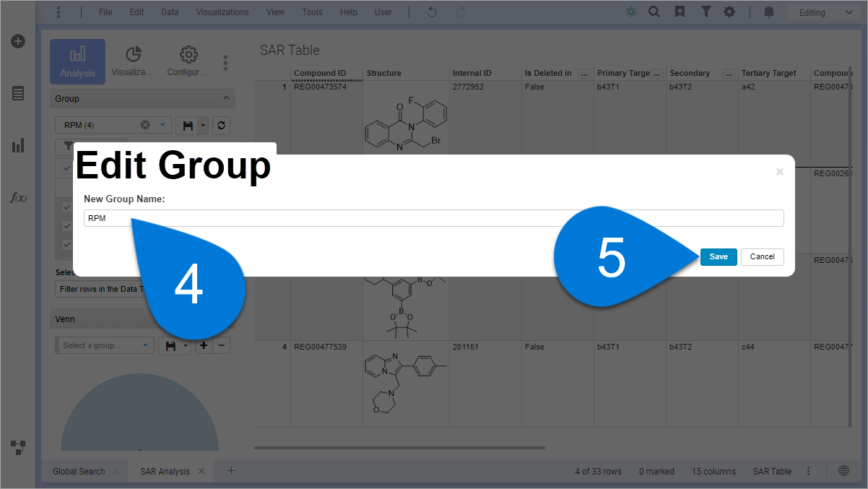
Task: Select the SAR Analysis tab
Action: click(x=165, y=471)
